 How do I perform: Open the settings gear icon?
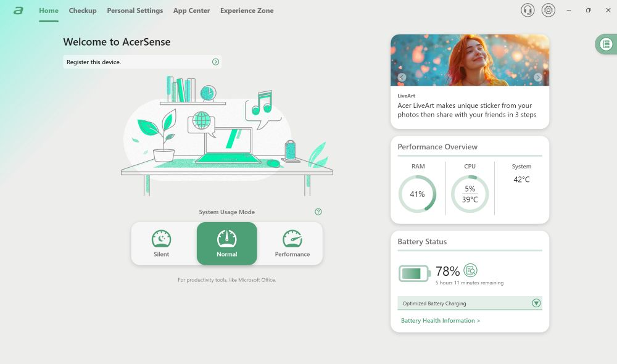click(548, 10)
